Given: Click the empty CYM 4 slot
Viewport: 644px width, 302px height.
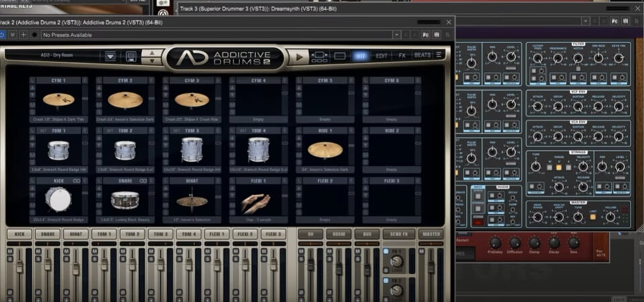Looking at the screenshot, I should pos(258,100).
